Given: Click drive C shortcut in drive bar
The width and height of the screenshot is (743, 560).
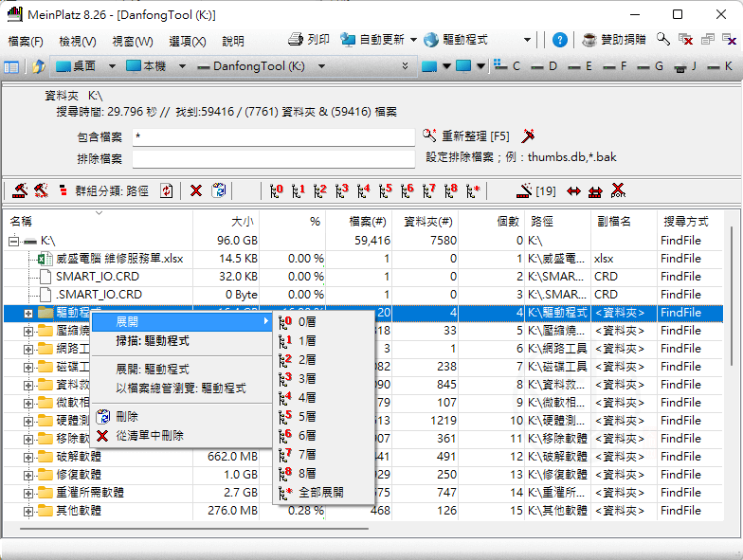Looking at the screenshot, I should tap(505, 66).
